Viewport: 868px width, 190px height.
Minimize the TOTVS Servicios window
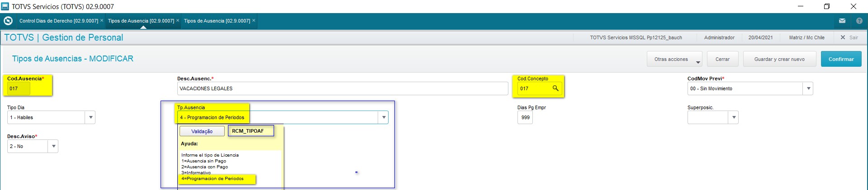click(x=800, y=6)
